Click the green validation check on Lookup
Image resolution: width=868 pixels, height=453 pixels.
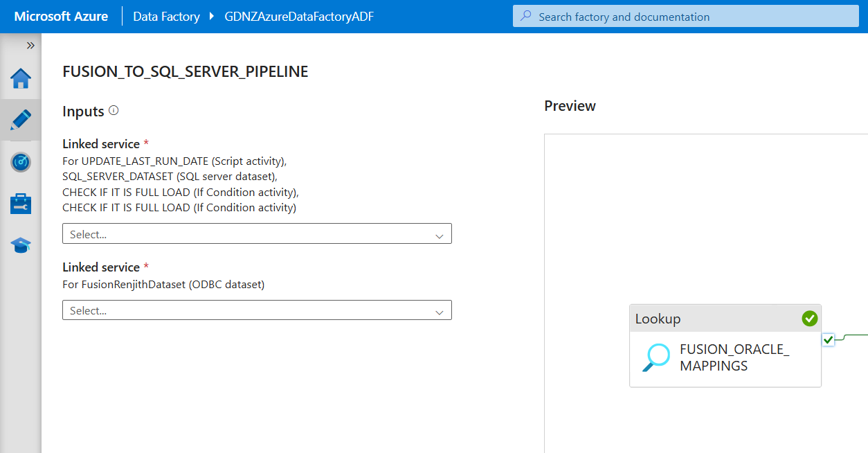tap(809, 319)
